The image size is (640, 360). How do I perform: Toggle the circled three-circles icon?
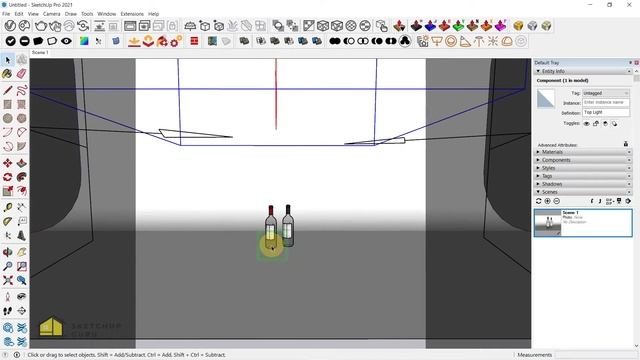pos(404,41)
